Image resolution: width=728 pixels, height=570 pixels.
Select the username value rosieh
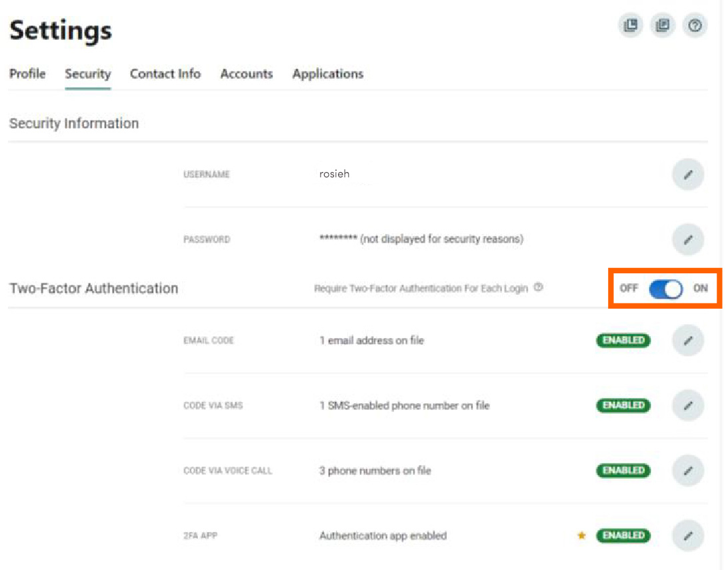point(334,173)
